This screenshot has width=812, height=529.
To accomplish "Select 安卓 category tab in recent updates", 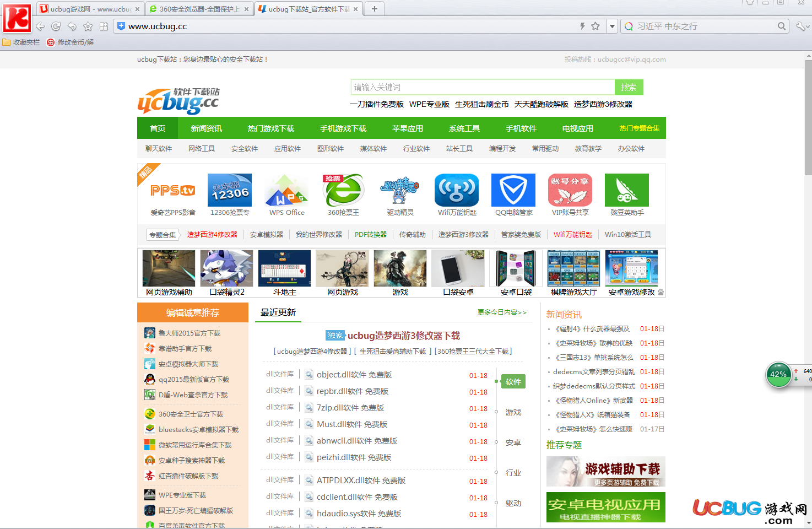I will [x=513, y=442].
